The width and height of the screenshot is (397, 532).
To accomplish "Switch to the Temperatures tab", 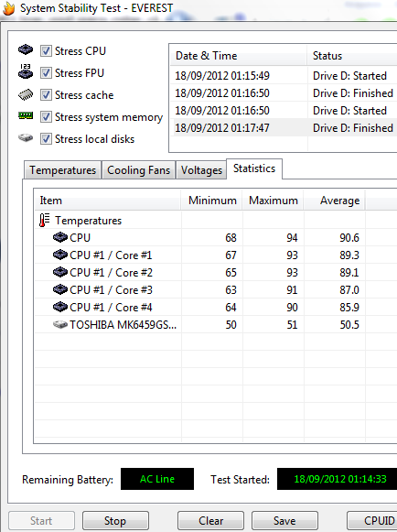I will click(62, 170).
